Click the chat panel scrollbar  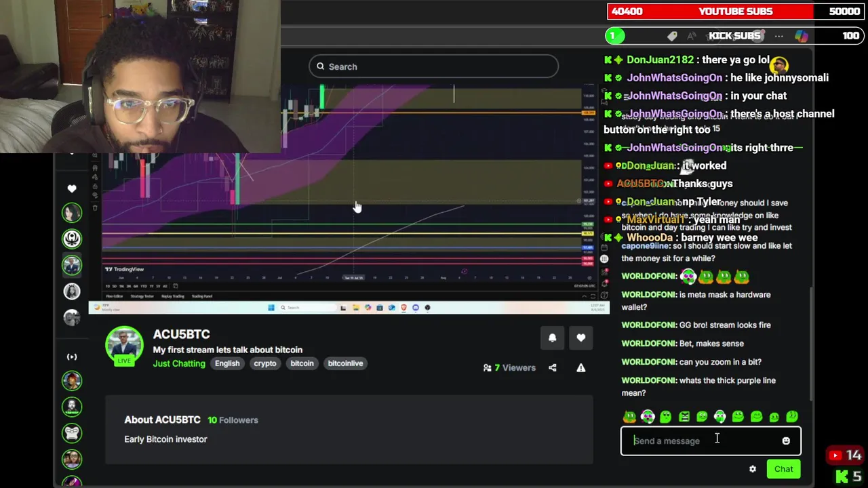coord(810,343)
